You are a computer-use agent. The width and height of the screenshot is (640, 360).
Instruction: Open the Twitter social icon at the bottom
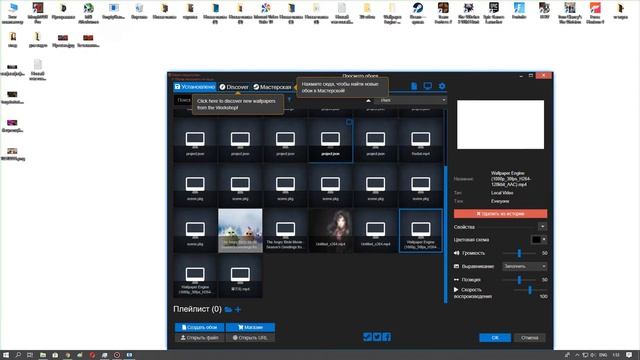tap(377, 337)
